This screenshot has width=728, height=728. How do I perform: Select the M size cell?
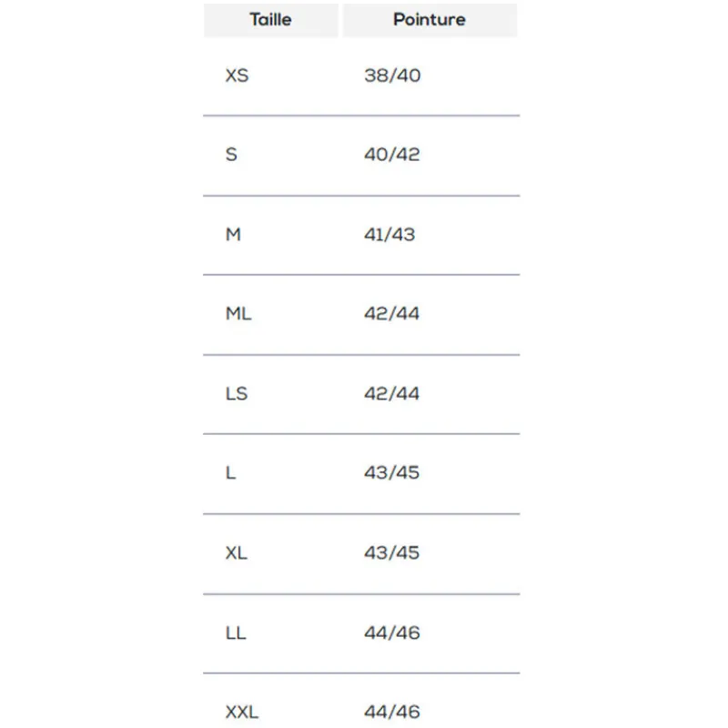[x=233, y=235]
